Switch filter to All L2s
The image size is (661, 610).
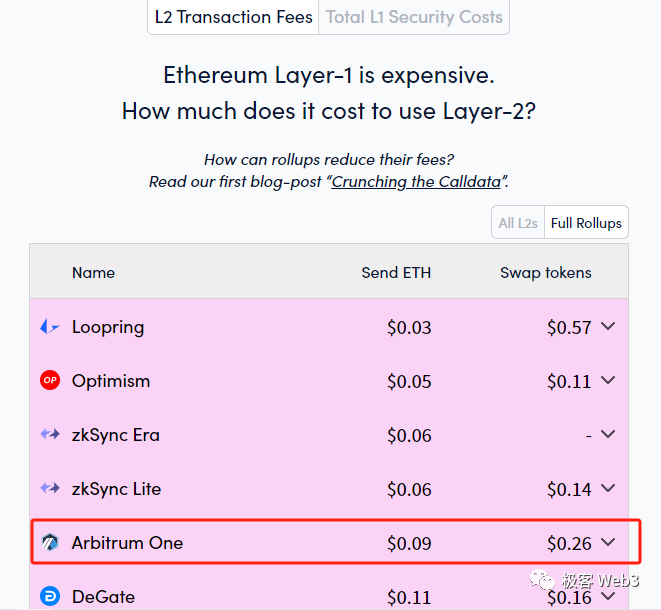pos(518,223)
